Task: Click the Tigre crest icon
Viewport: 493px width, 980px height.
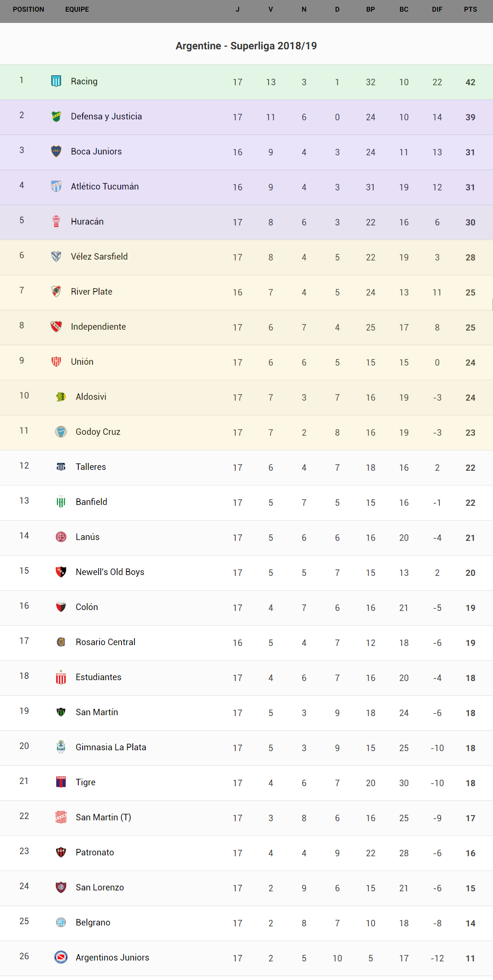Action: (x=61, y=782)
